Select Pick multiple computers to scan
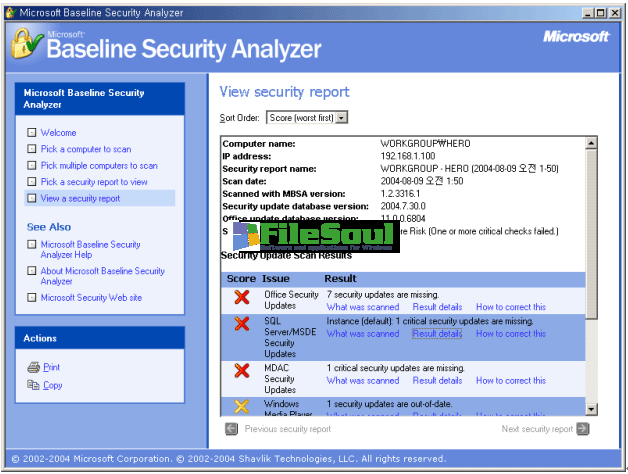 pos(99,166)
